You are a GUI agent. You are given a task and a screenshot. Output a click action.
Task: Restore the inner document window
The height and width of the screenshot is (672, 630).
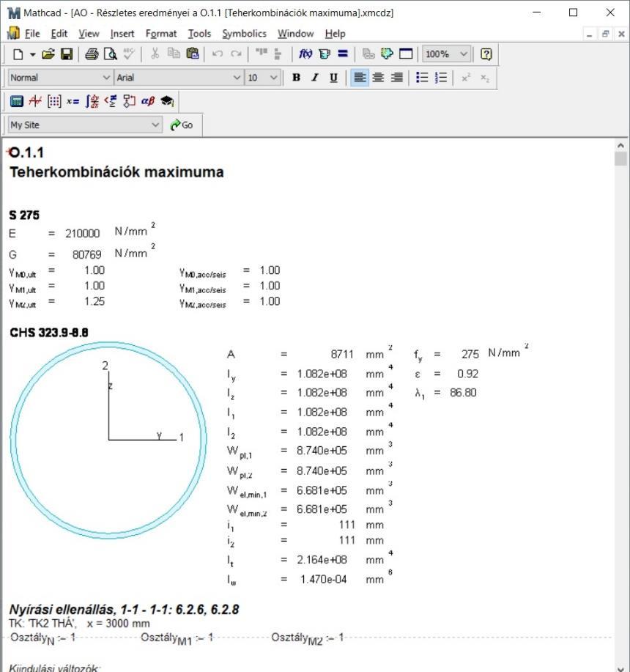coord(606,34)
